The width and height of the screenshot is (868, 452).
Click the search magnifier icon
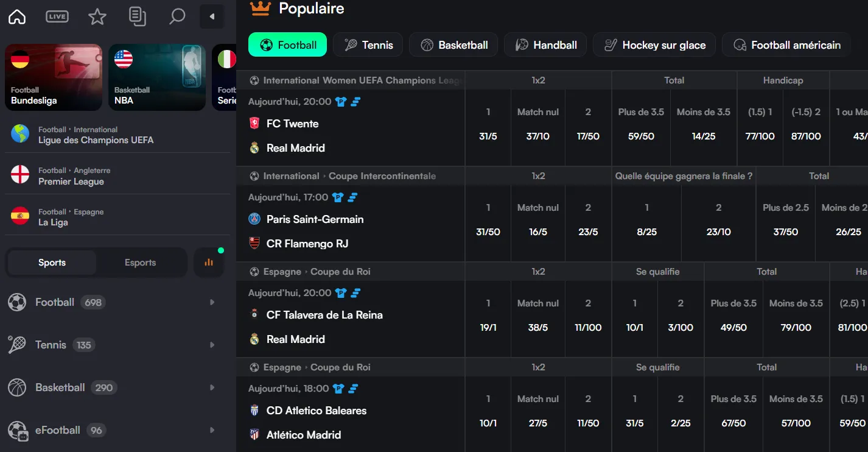click(177, 16)
